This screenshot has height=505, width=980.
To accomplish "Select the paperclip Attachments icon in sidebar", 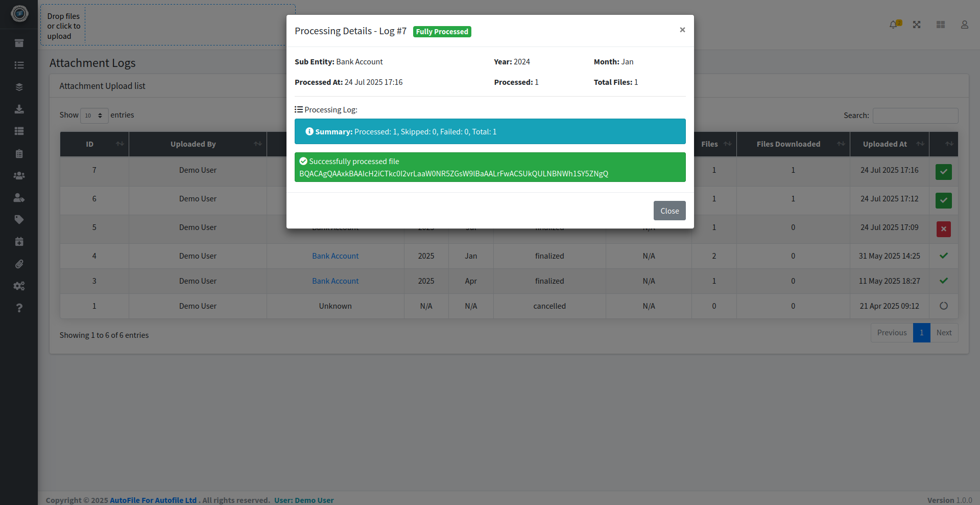I will [x=19, y=264].
